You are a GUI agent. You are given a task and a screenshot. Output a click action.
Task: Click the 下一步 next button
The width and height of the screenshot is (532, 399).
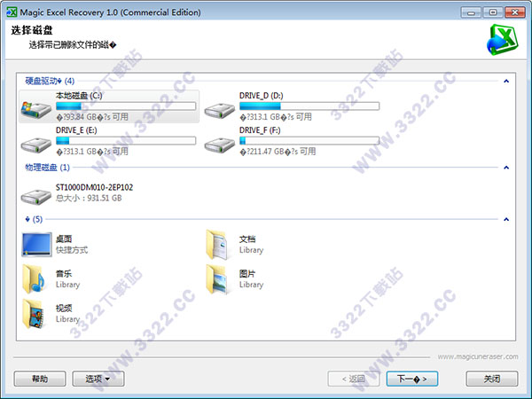click(x=412, y=379)
